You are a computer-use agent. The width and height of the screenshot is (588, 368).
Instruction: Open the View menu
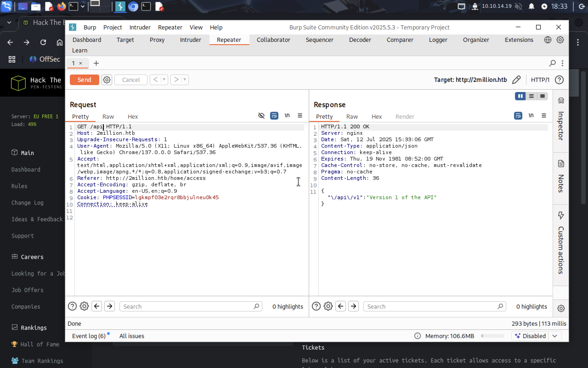pos(196,27)
